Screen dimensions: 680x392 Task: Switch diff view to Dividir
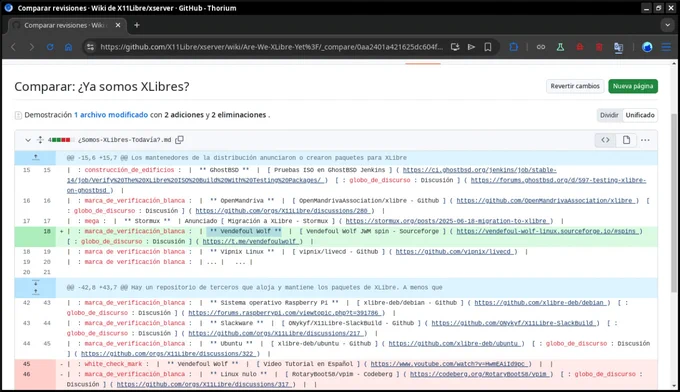609,115
